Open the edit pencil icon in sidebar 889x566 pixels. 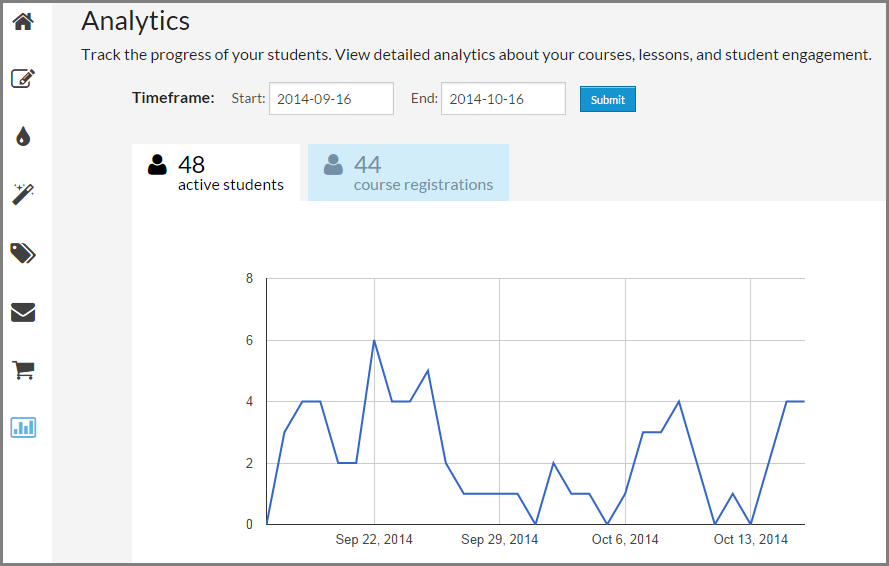click(x=23, y=78)
